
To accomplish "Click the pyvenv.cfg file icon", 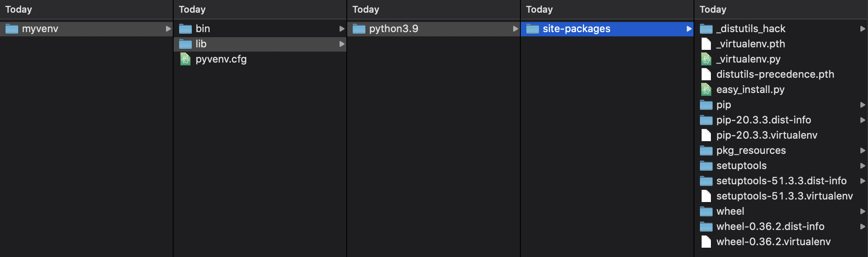I will (x=185, y=59).
